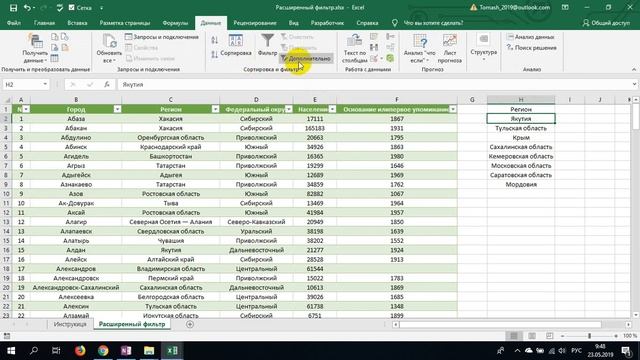Expand the Структура group dropdown
This screenshot has height=360, width=640.
point(484,48)
